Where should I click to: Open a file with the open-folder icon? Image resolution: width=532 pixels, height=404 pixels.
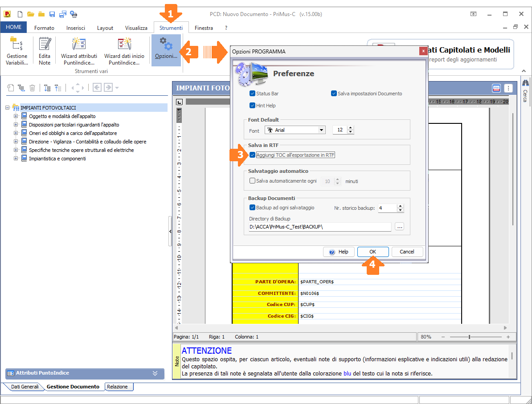click(x=31, y=14)
